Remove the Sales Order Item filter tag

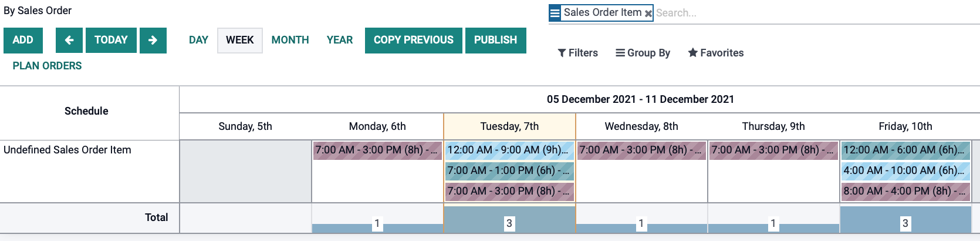tap(648, 13)
